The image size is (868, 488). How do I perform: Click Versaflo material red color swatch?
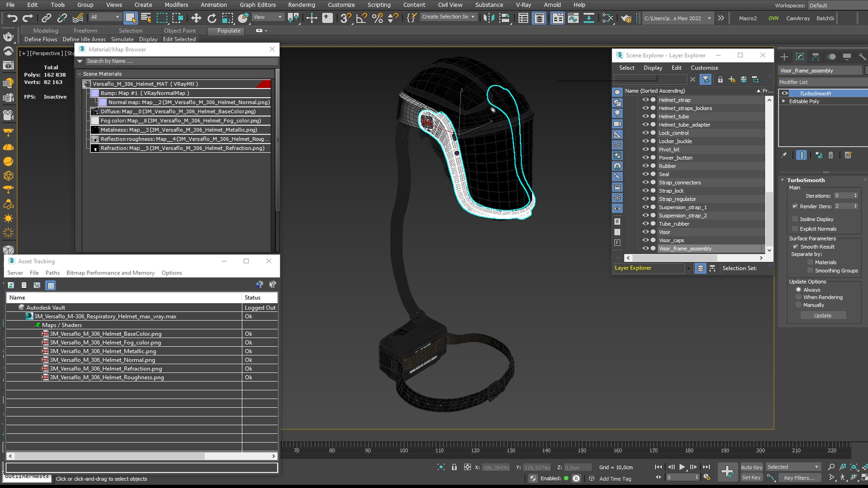(264, 84)
